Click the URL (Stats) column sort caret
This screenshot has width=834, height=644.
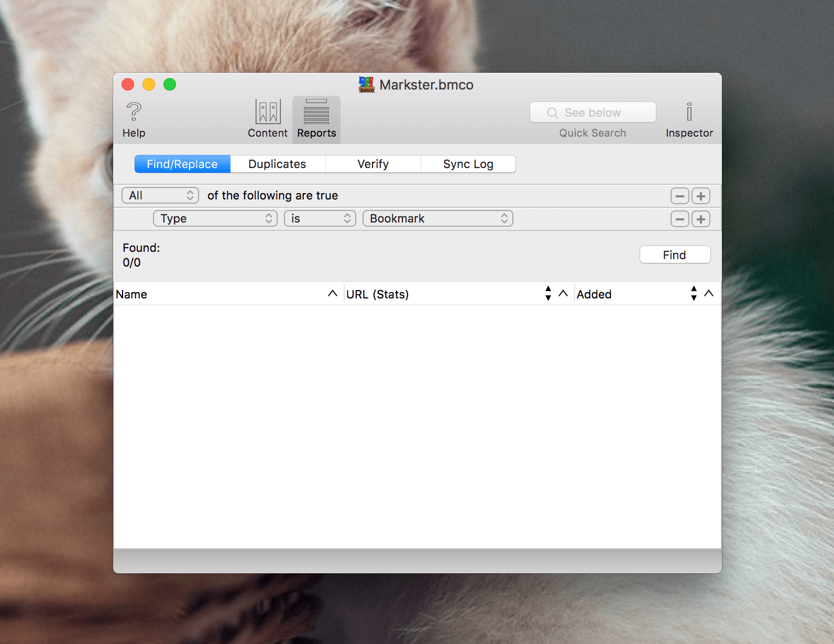click(x=563, y=294)
